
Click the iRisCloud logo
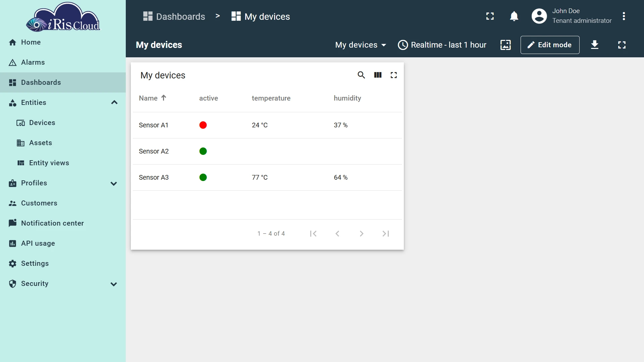tap(63, 17)
